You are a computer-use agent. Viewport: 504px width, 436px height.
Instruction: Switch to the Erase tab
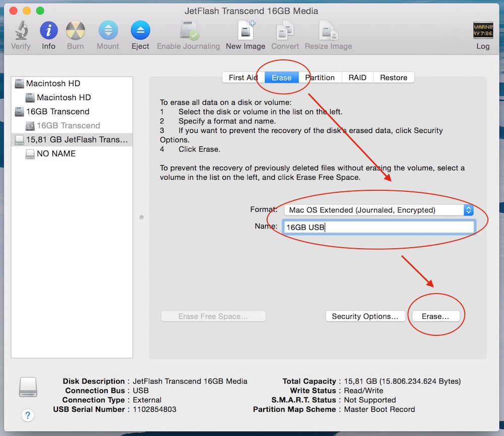click(282, 78)
